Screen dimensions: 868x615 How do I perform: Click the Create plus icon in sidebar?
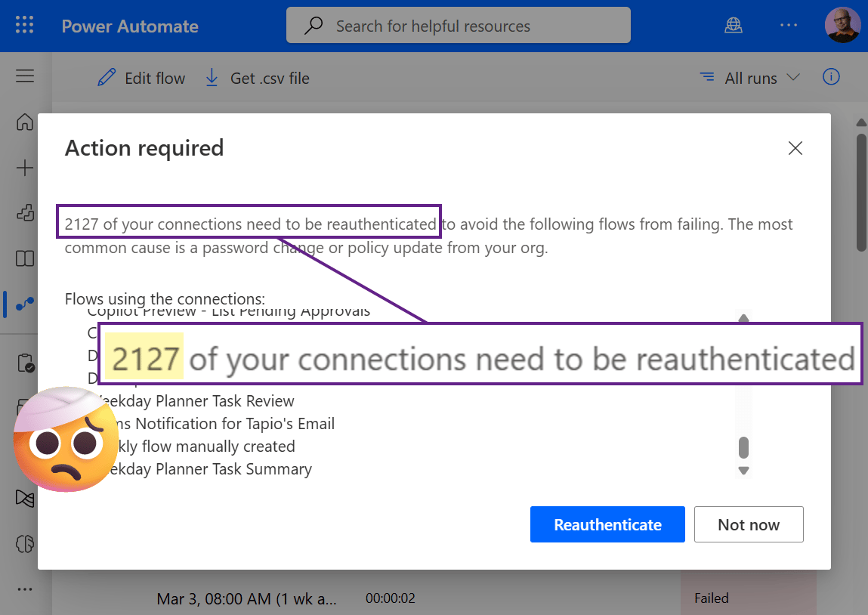[25, 168]
